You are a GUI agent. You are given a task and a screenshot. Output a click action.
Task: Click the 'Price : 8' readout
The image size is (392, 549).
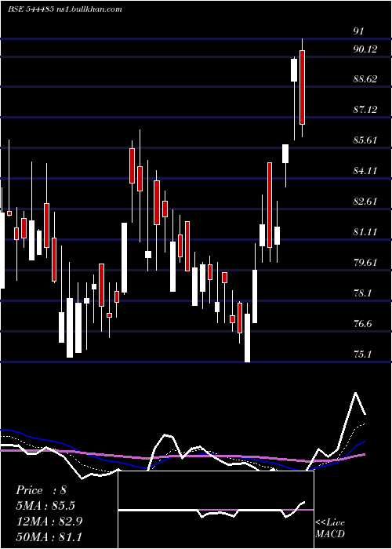[x=41, y=490]
